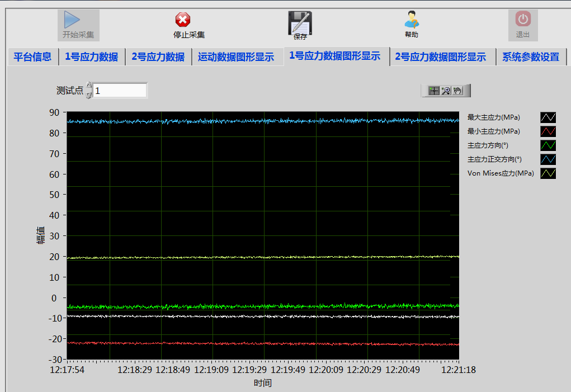
Task: Click the 最小主应力(MPa) legend label
Action: point(493,131)
